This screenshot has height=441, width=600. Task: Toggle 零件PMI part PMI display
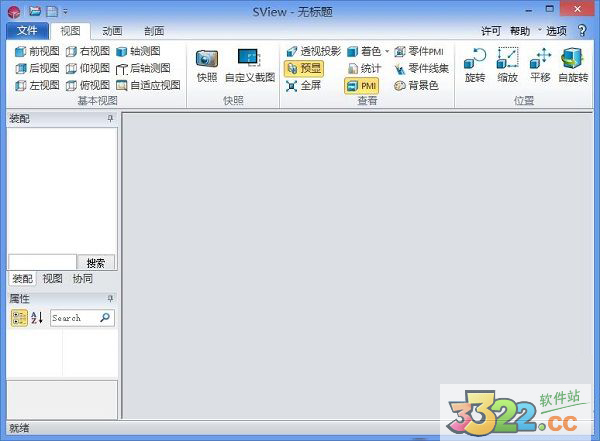click(419, 51)
